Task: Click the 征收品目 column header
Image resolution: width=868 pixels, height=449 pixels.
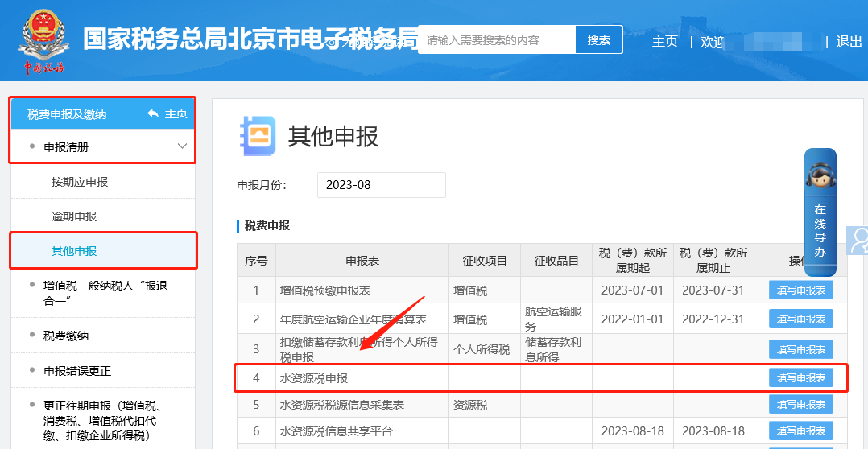Action: (x=556, y=261)
